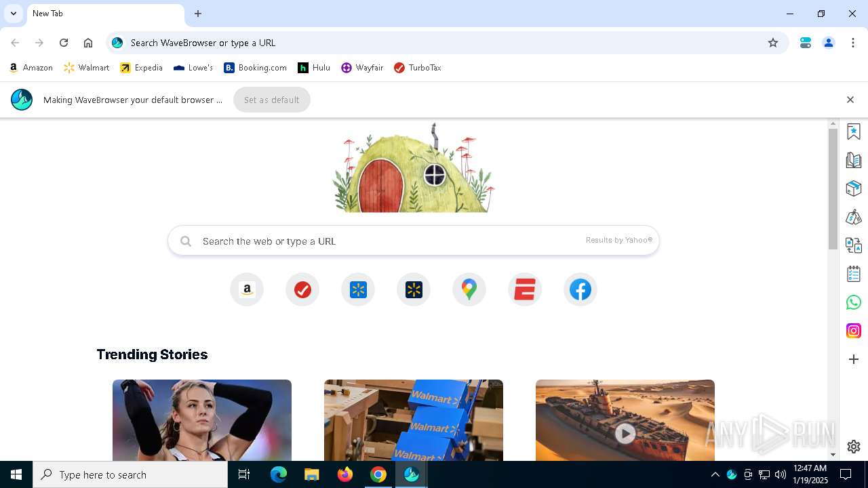Select the New Tab tab

coord(105,15)
